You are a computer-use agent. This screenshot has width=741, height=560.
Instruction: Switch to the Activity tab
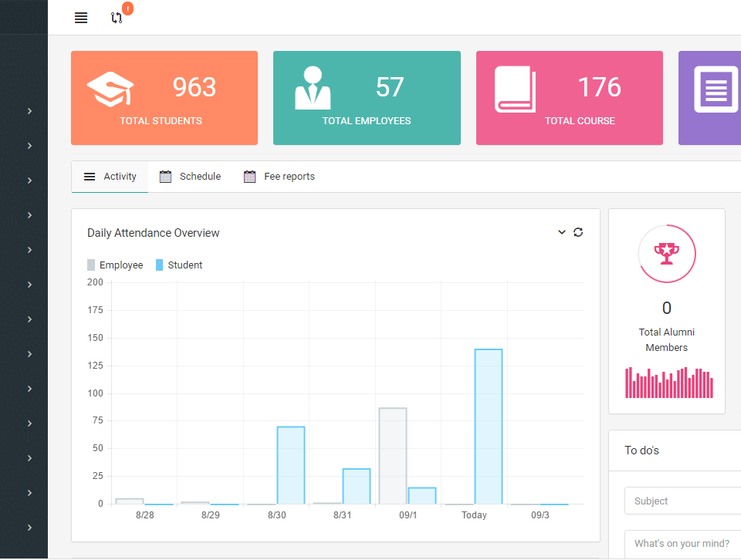click(x=110, y=177)
